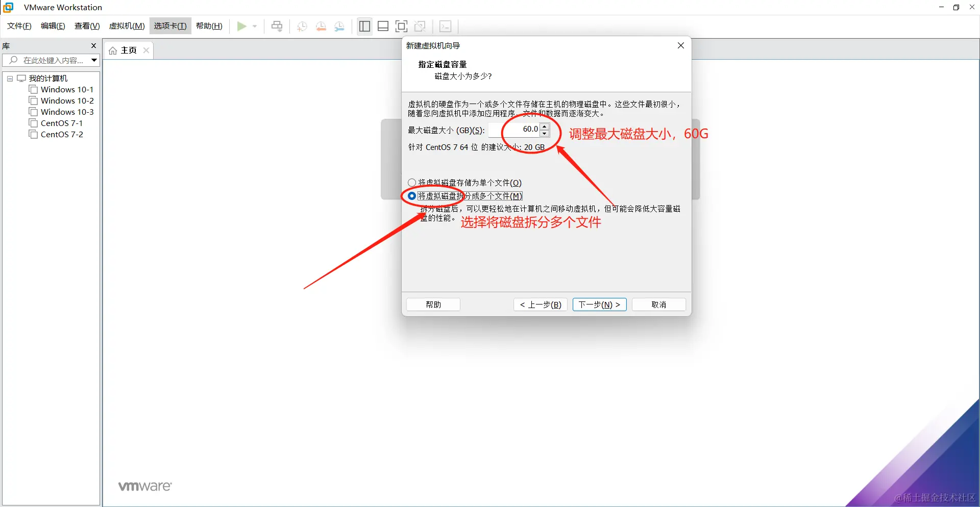Click the Unity mode toolbar icon
Screen dimensions: 980x507
click(420, 26)
